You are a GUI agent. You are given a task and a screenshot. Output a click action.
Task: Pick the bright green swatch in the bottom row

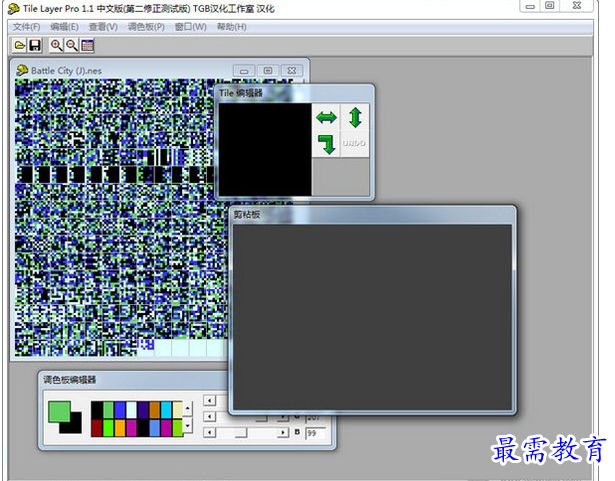pyautogui.click(x=109, y=428)
